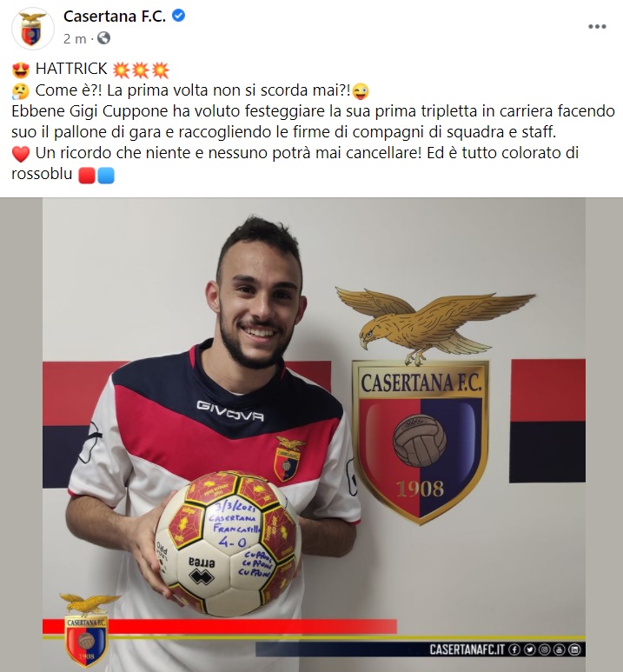Click the Twitter bird icon in image footer
The image size is (623, 672).
click(x=529, y=649)
